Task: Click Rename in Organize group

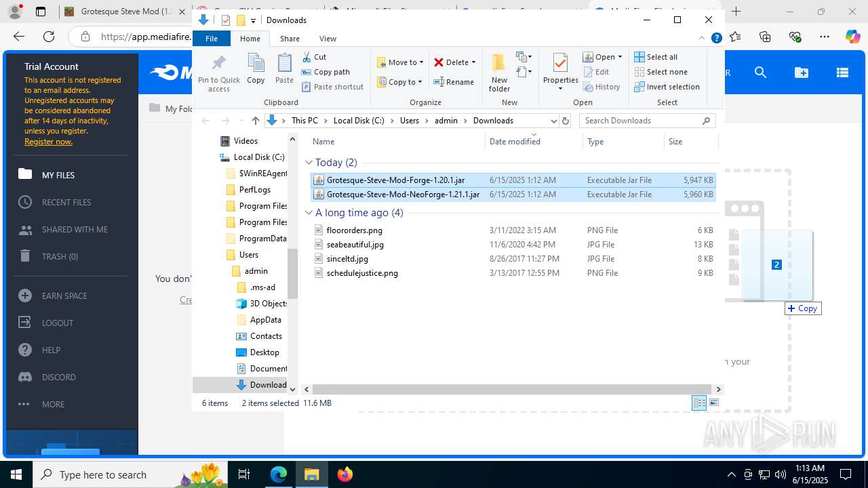Action: click(454, 81)
